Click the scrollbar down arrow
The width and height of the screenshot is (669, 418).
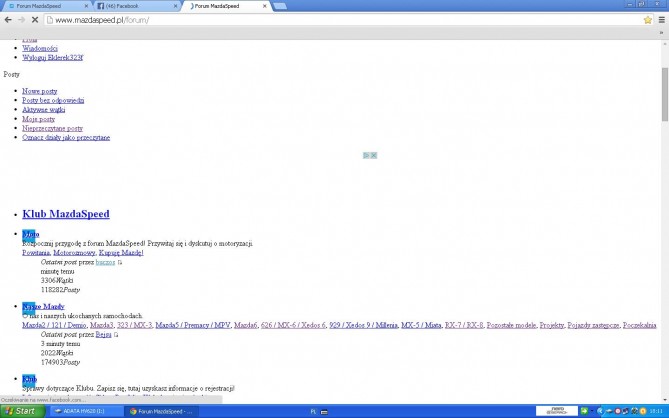[x=665, y=401]
